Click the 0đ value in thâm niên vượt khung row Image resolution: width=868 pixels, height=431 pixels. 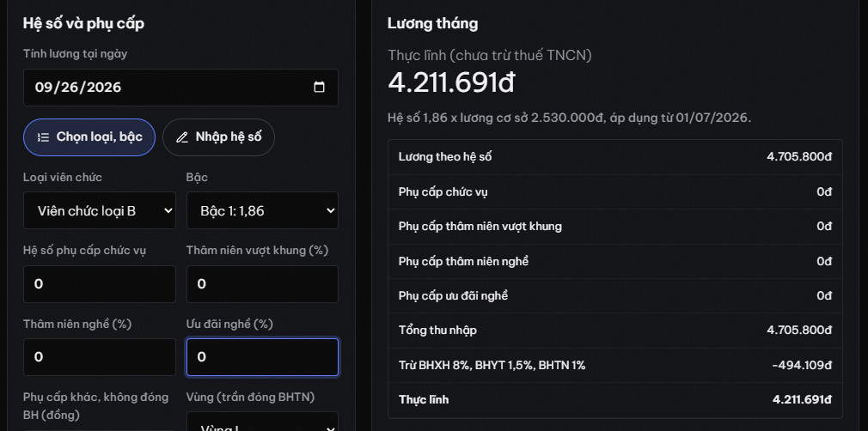tap(823, 227)
